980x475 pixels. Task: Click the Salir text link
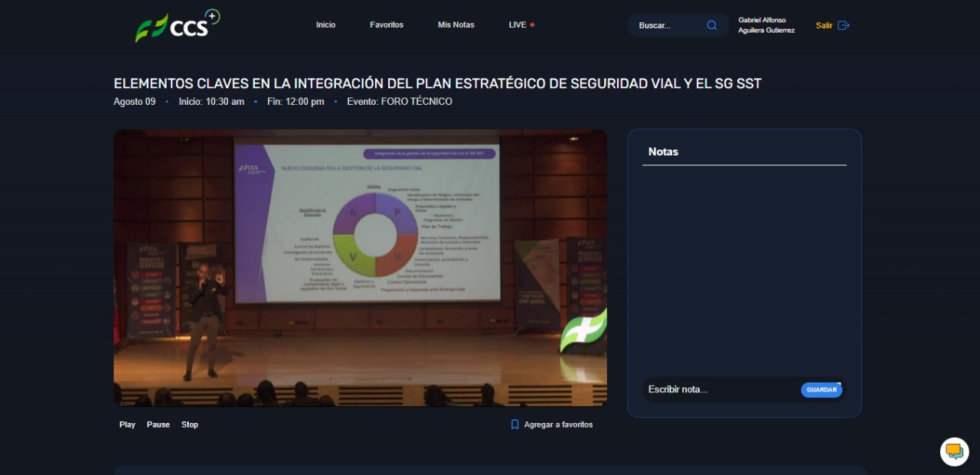824,25
